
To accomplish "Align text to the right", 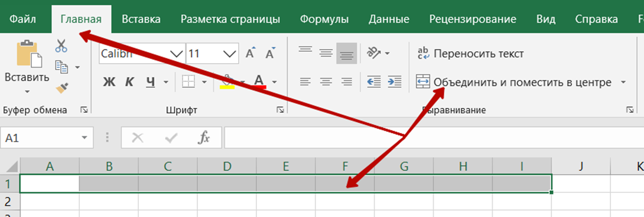I will [347, 81].
